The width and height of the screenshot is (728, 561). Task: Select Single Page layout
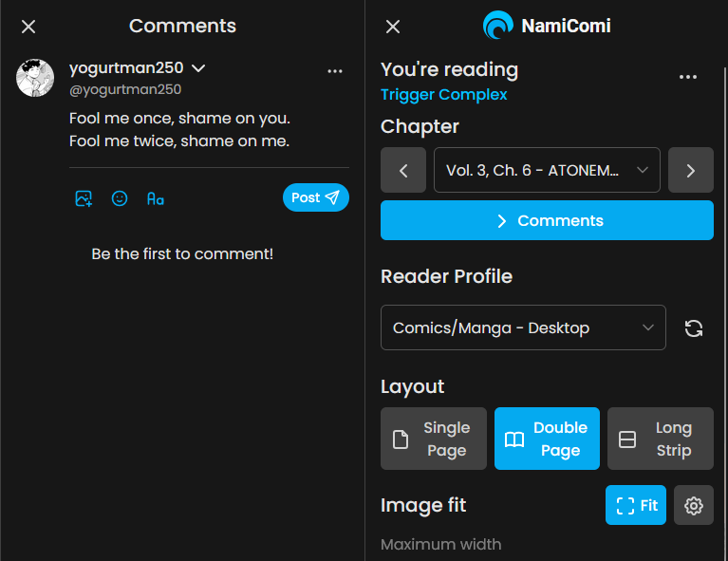click(x=434, y=439)
